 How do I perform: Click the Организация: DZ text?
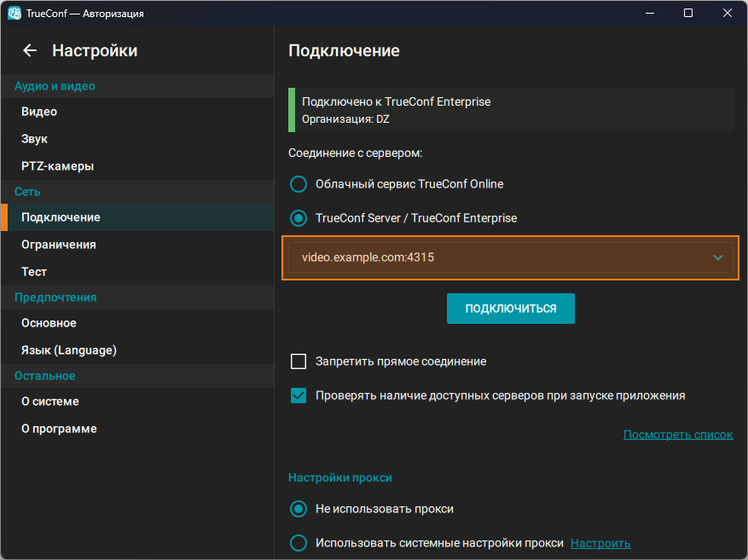345,119
